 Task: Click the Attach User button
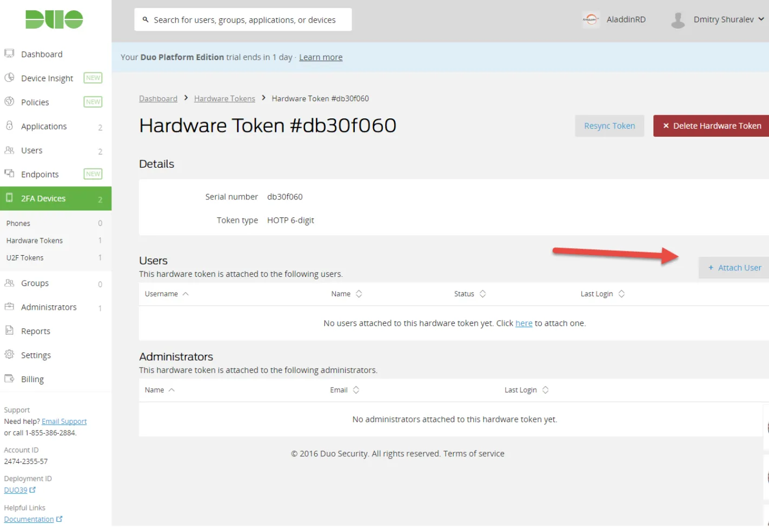pyautogui.click(x=734, y=268)
